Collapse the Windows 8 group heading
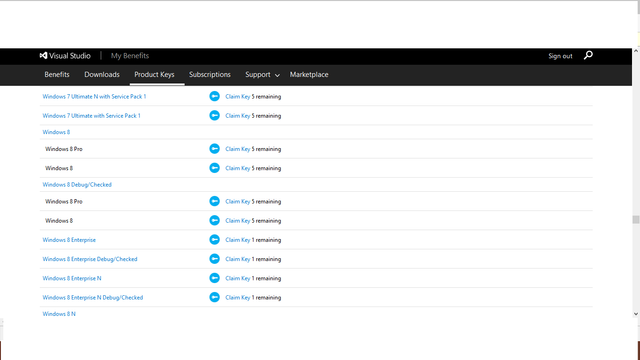Viewport: 640px width, 360px height. [x=56, y=132]
